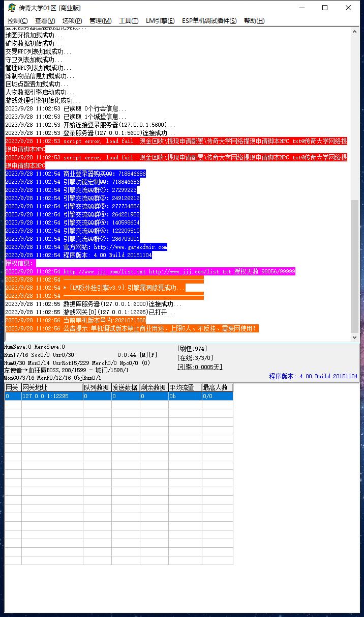
Task: Click the 网关 column header
Action: (x=13, y=387)
